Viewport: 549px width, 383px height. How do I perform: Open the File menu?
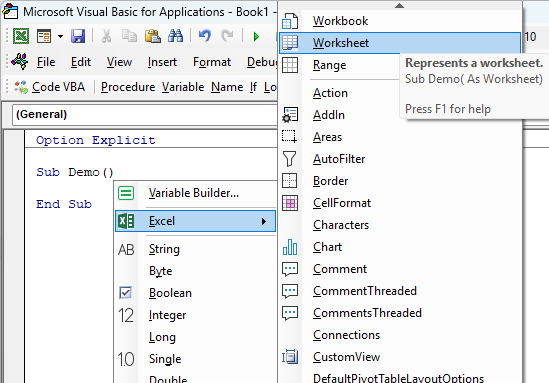pyautogui.click(x=46, y=62)
